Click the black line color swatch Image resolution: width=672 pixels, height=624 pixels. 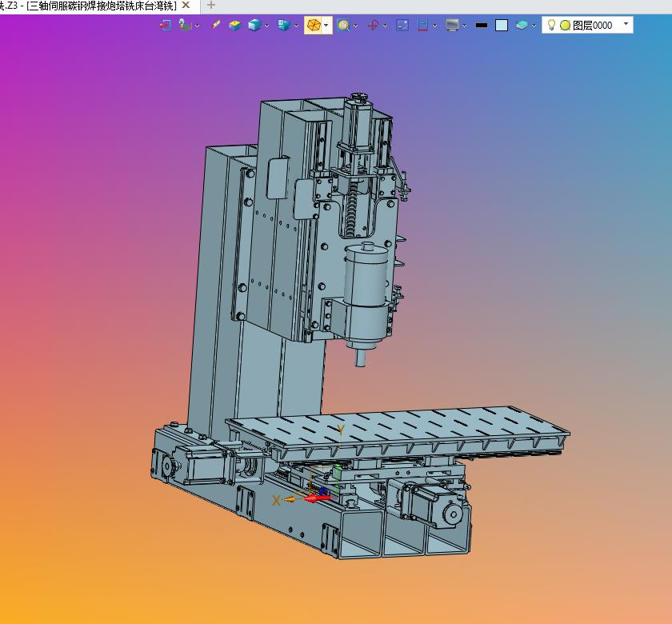point(482,26)
